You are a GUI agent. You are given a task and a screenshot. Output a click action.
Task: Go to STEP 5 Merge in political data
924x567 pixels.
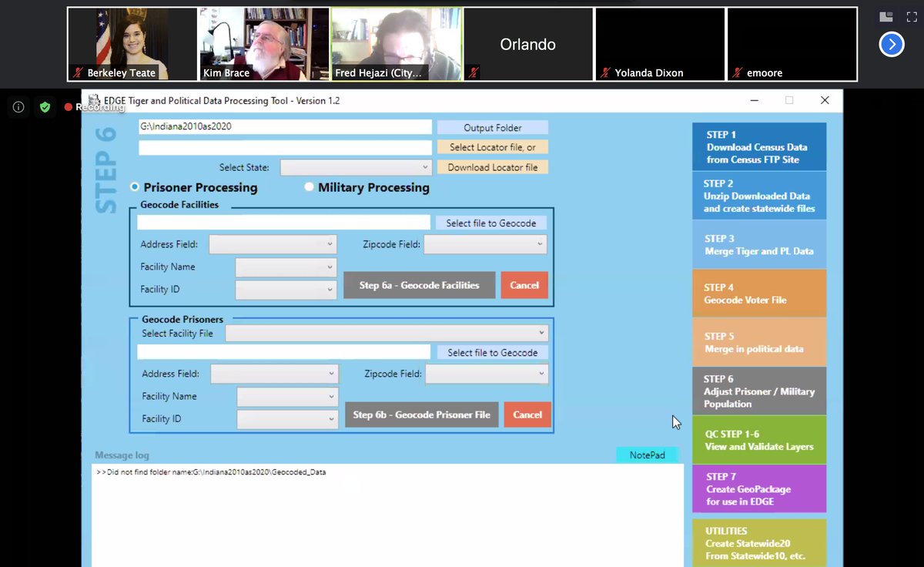(758, 342)
